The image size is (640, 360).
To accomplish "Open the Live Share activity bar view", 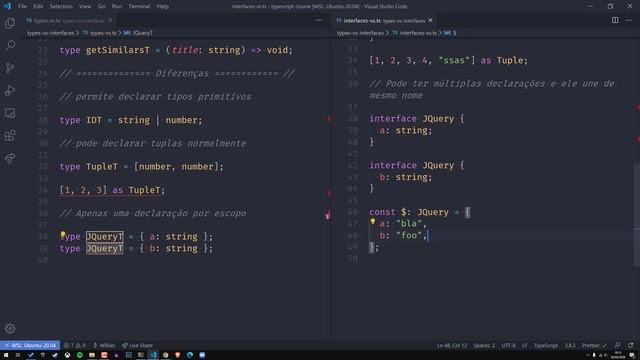I will [10, 158].
